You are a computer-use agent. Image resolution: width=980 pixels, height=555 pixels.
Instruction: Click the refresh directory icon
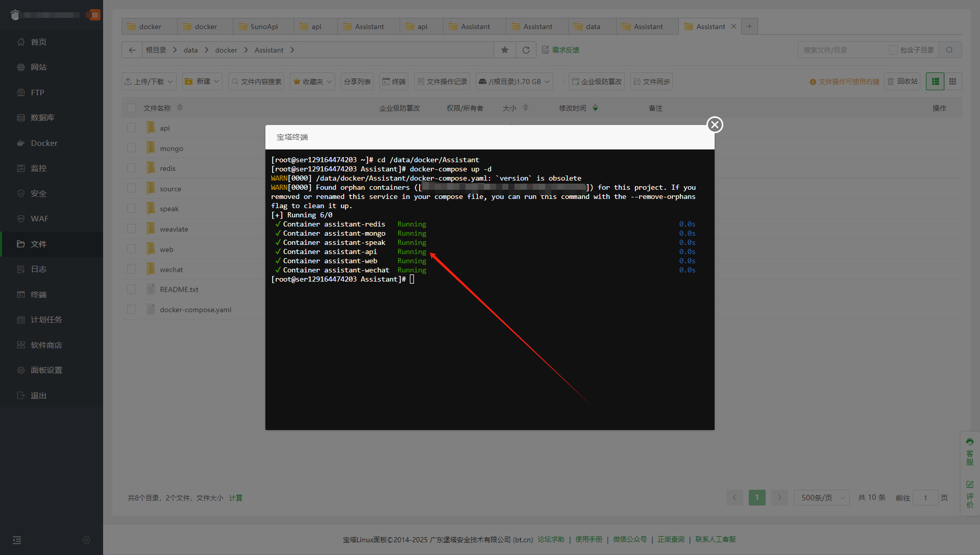[526, 50]
